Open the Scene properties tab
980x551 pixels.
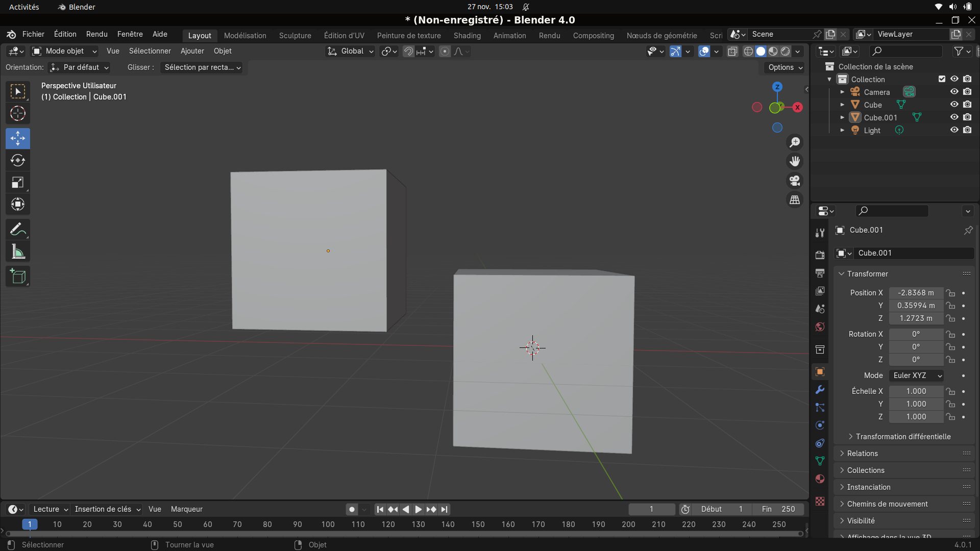click(820, 309)
